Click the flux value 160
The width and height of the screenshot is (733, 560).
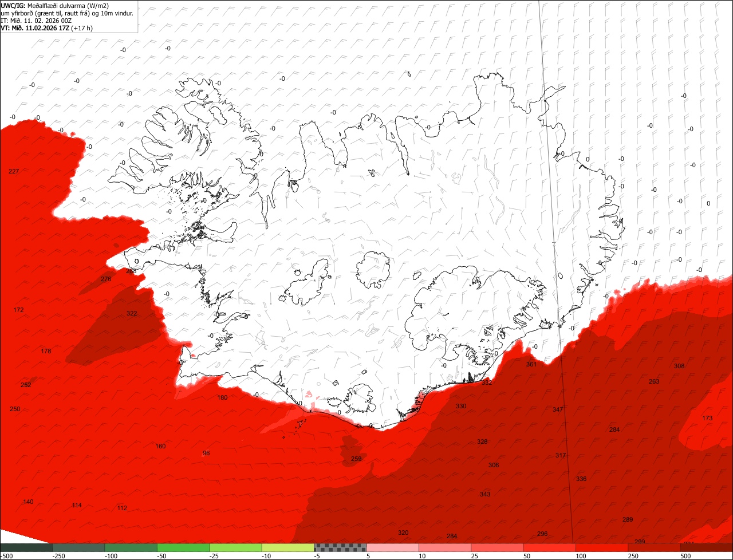coord(160,446)
